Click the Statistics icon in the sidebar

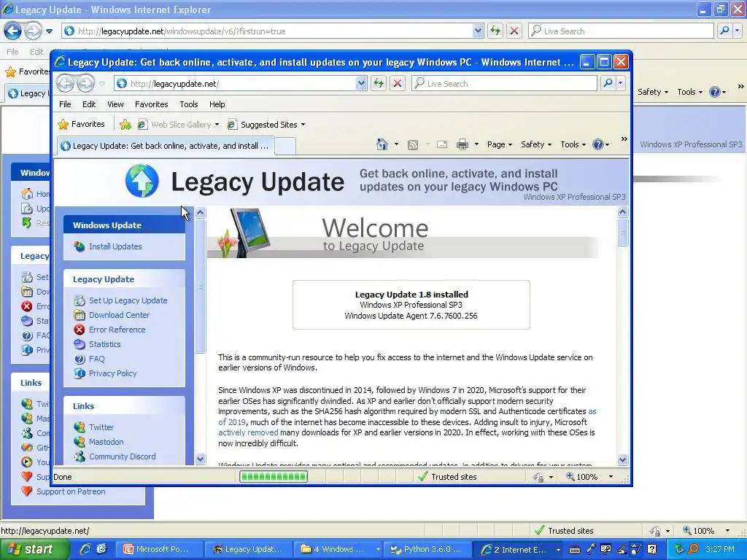coord(80,344)
